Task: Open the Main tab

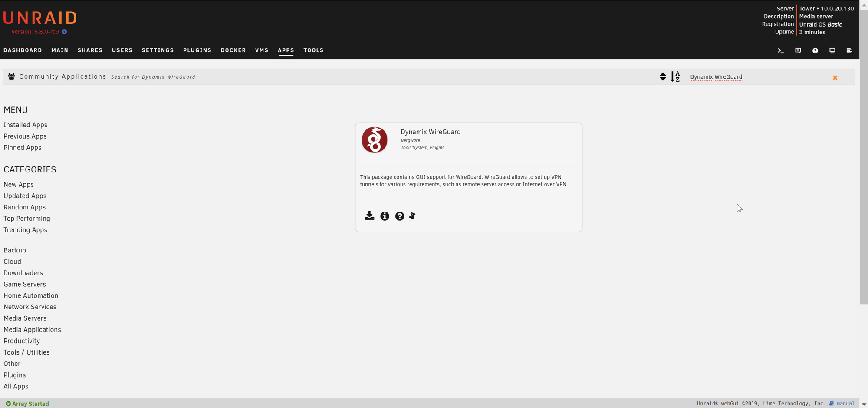Action: [x=60, y=50]
